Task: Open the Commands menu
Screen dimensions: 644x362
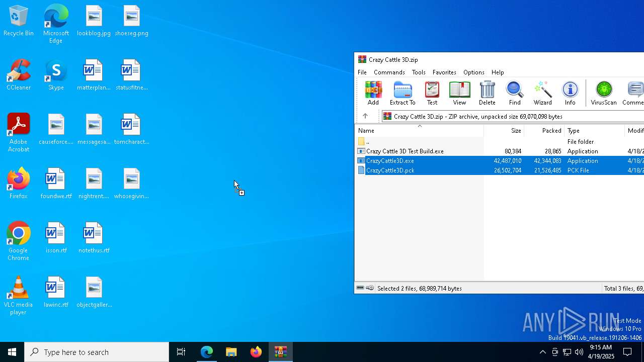Action: (x=389, y=72)
